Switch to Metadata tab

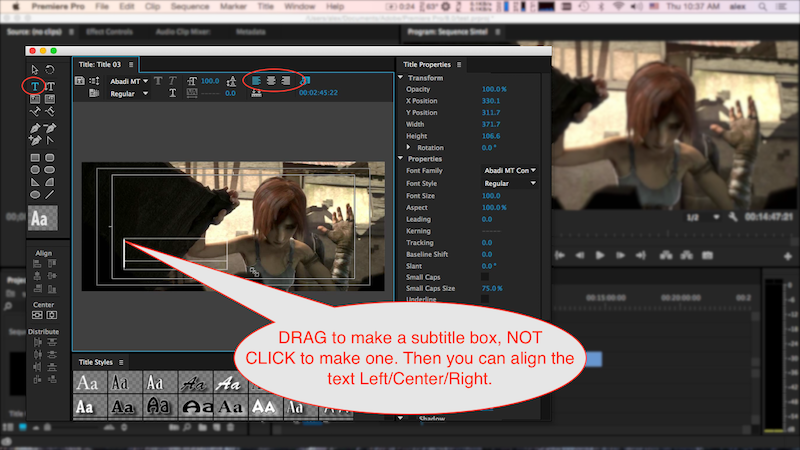251,32
